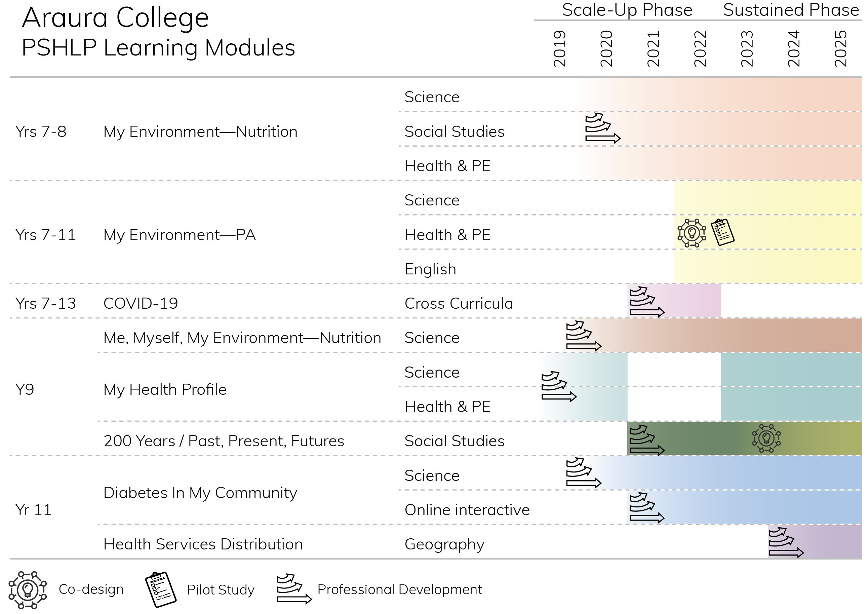Click the Co-design icon on the 200 Years bar
The image size is (868, 614).
(766, 438)
